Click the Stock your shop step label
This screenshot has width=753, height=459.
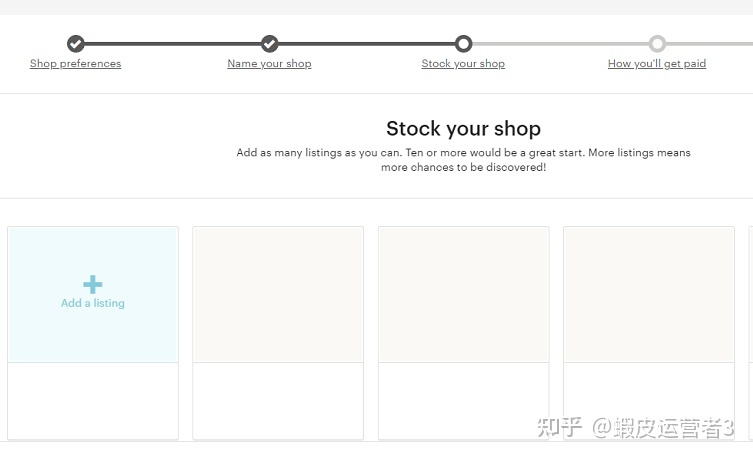click(463, 64)
